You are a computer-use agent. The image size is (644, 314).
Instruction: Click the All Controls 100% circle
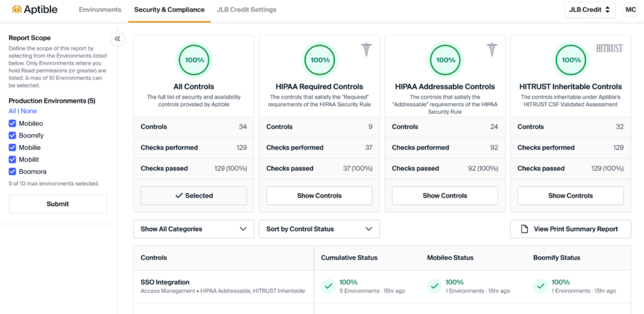pos(194,60)
